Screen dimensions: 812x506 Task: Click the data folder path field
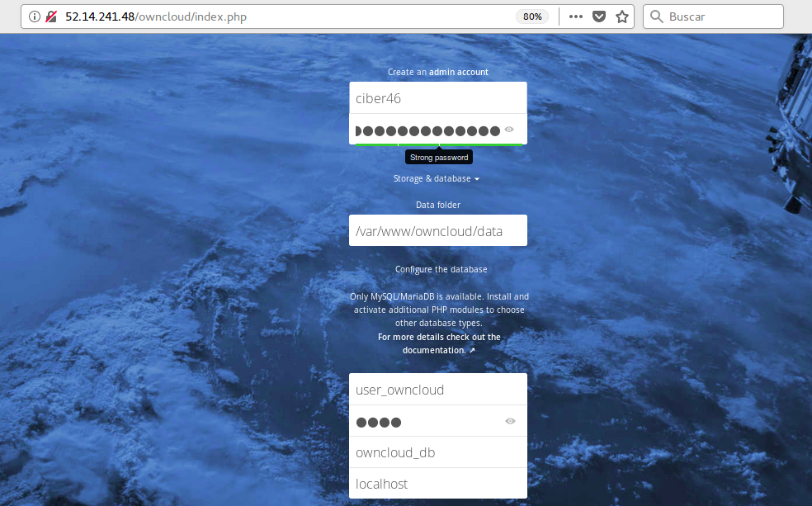point(438,230)
